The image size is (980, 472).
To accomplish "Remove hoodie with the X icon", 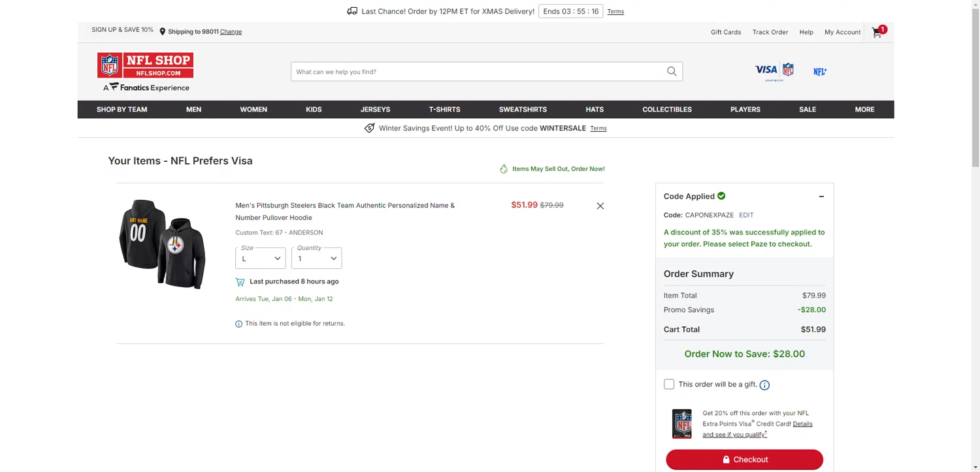I will (600, 206).
